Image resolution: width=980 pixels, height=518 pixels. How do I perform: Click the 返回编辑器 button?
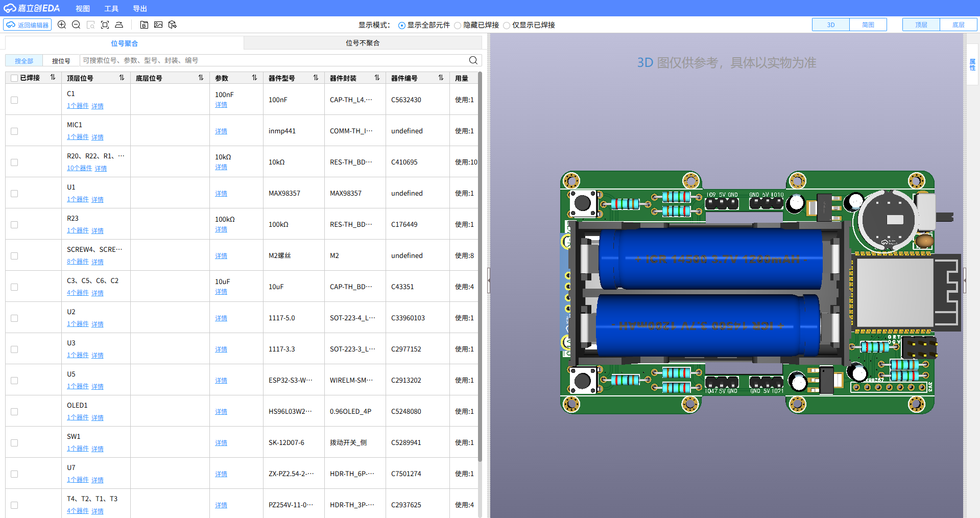coord(28,25)
